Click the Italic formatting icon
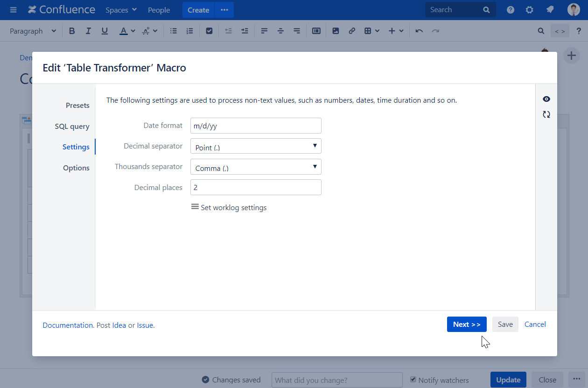Screen dimensions: 588x388 click(x=88, y=31)
